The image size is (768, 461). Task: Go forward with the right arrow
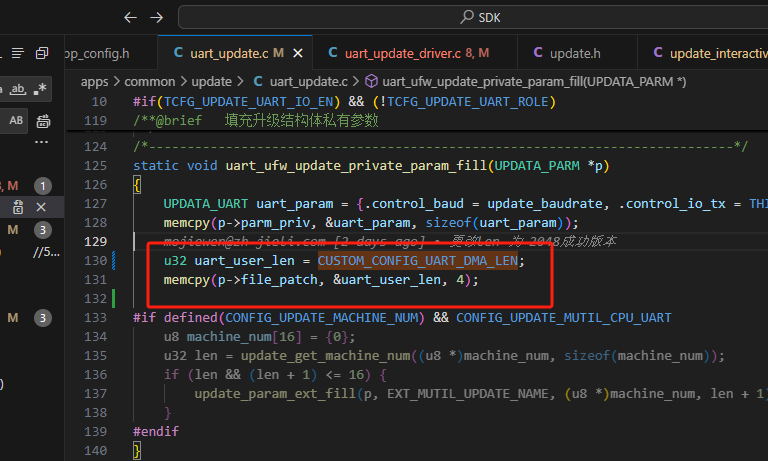157,18
